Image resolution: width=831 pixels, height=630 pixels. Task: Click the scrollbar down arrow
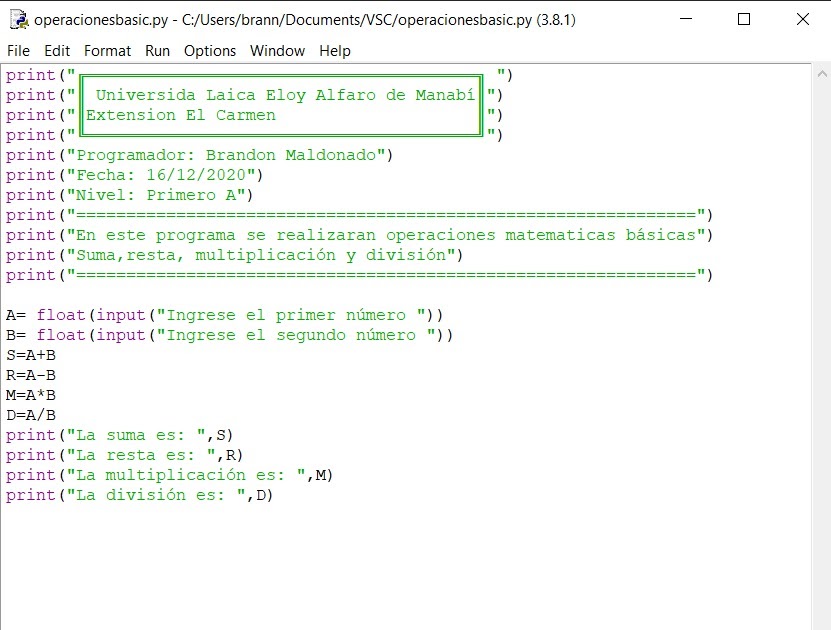point(822,621)
